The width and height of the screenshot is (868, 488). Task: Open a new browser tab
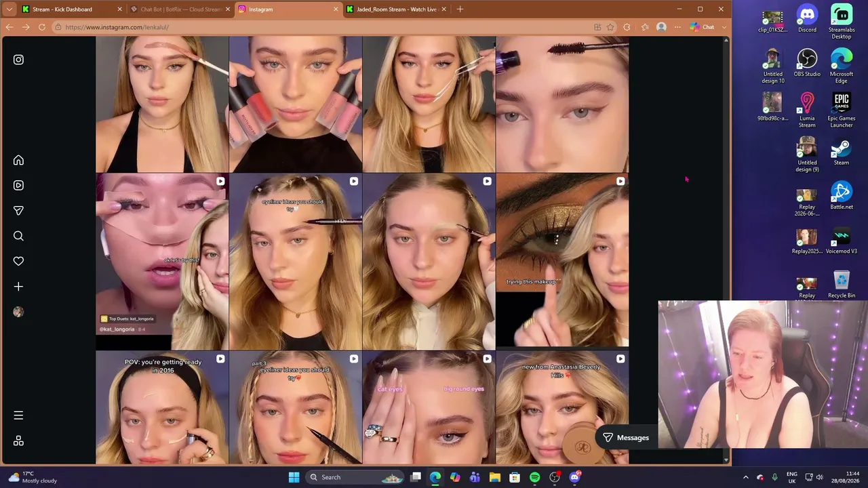460,9
